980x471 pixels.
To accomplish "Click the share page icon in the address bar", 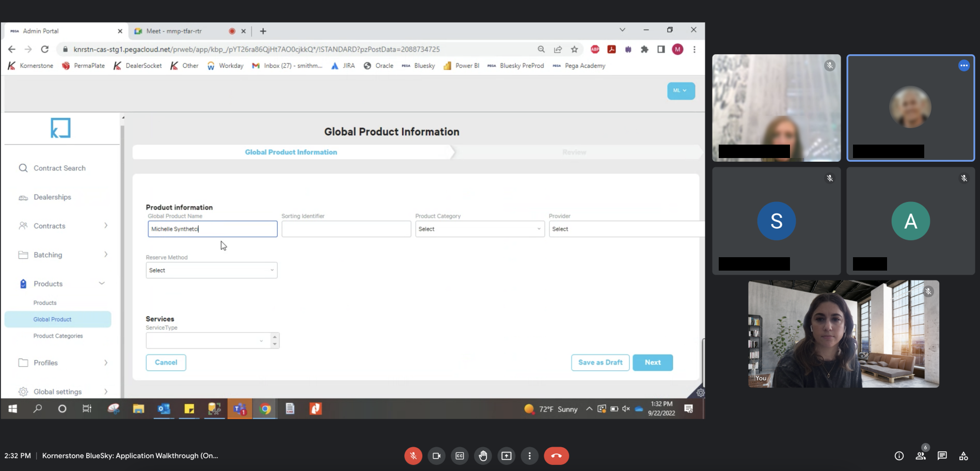I will coord(558,49).
